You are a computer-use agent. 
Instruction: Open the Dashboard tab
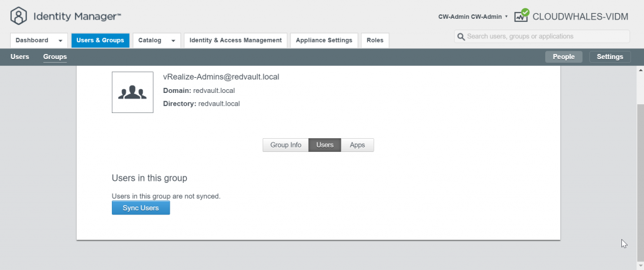pyautogui.click(x=38, y=40)
